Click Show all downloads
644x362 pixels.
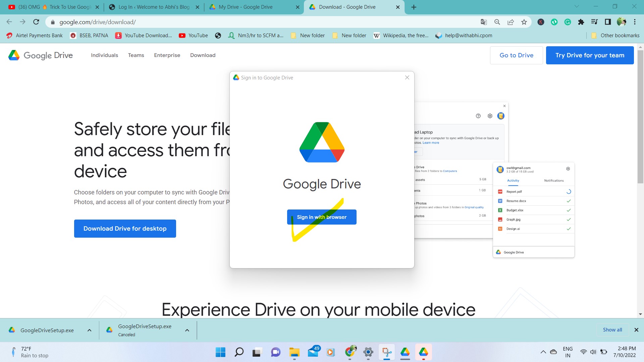coord(612,330)
